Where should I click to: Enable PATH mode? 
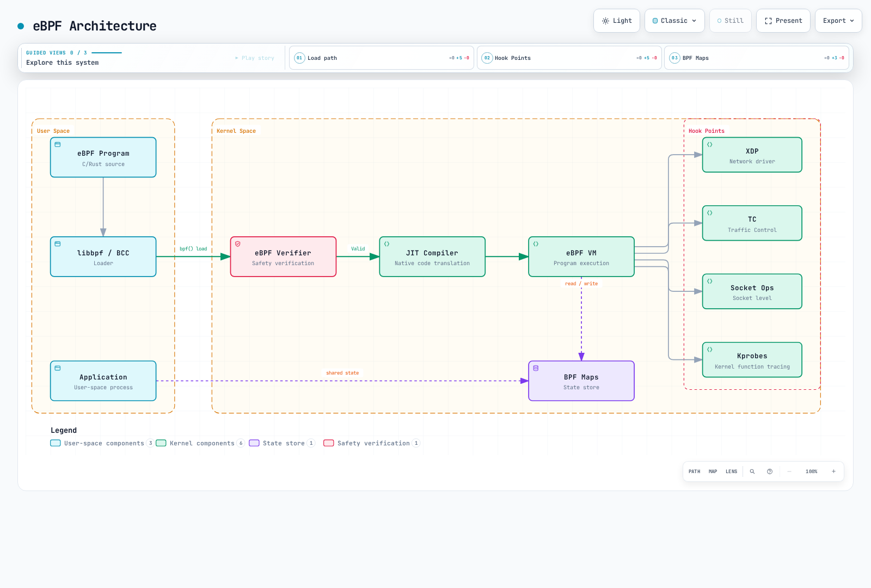click(x=695, y=471)
